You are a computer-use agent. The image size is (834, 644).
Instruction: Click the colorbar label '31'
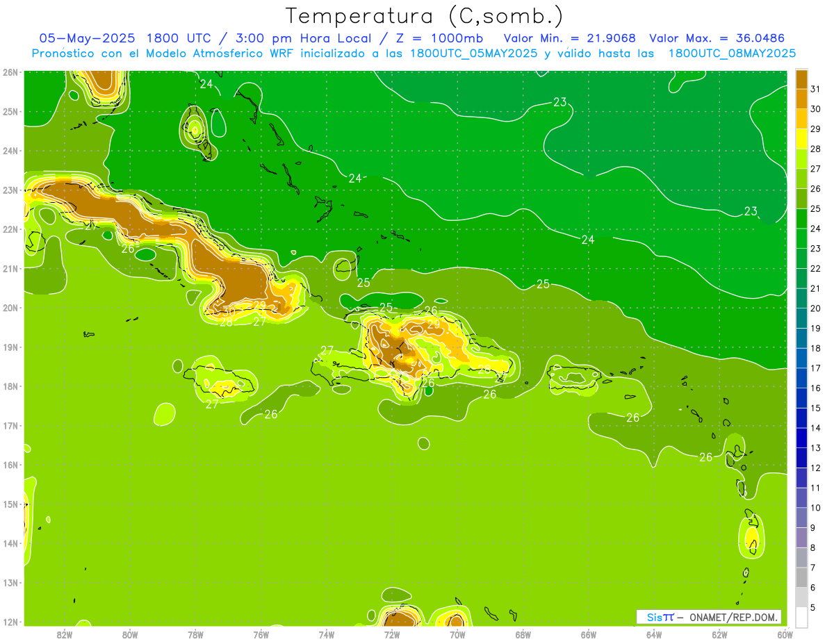[815, 89]
